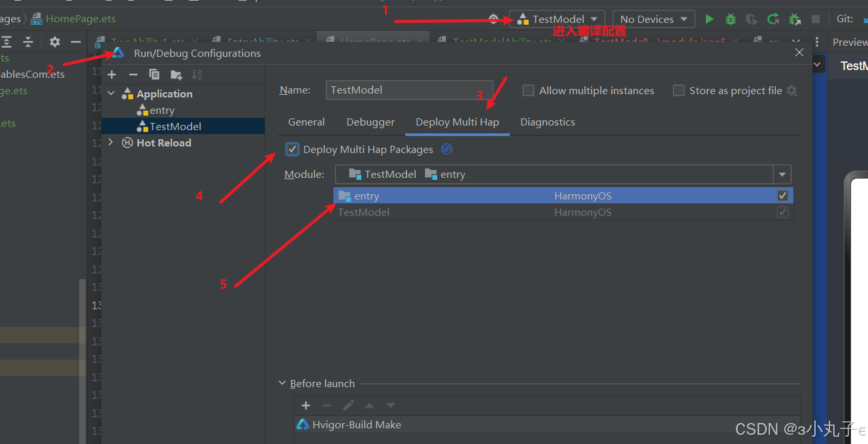
Task: Click the blue help icon beside Deploy Multi Hap Packages
Action: pyautogui.click(x=447, y=149)
